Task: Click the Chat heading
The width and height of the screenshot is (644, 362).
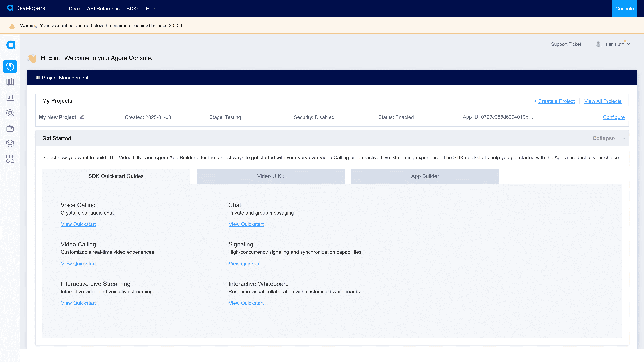Action: pos(235,205)
